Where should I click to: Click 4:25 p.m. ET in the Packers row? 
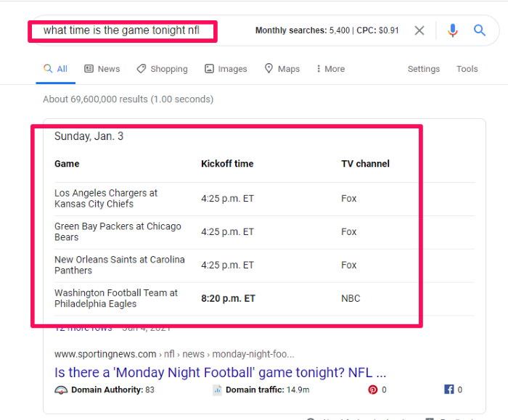coord(227,232)
